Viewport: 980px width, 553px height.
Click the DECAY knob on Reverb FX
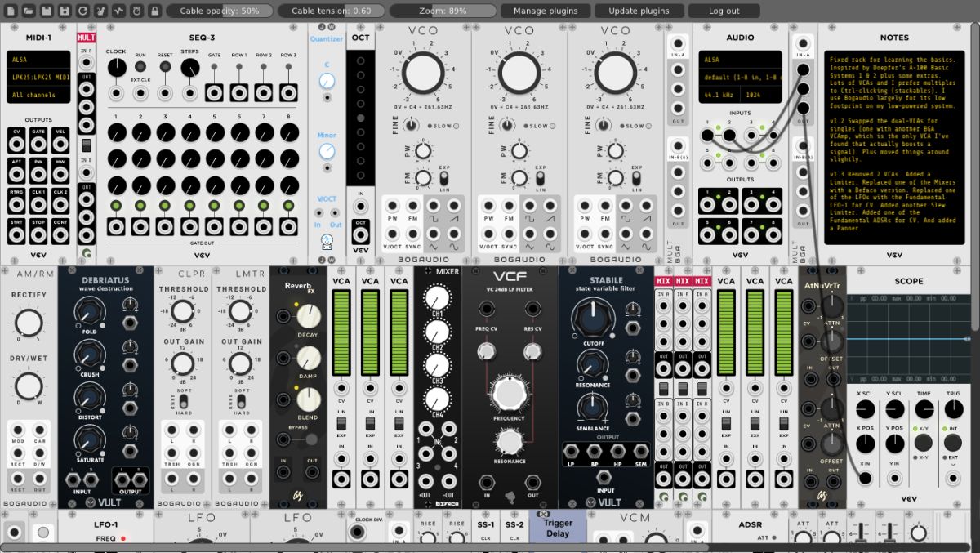tap(308, 316)
